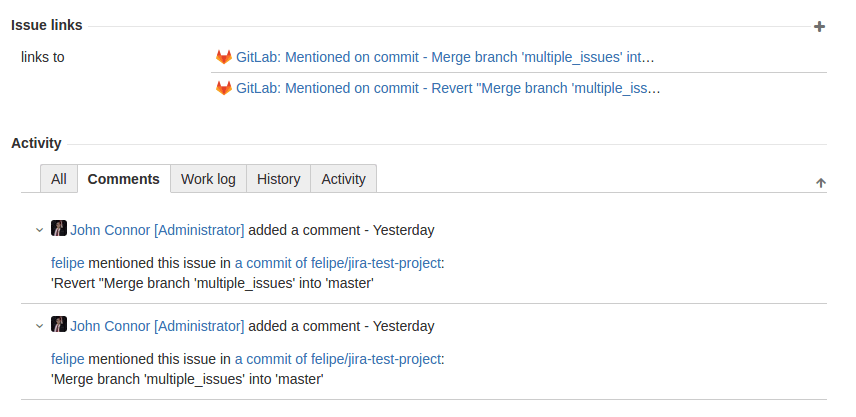Click GitLab icon beside the Revert link
The height and width of the screenshot is (417, 856).
click(x=224, y=88)
